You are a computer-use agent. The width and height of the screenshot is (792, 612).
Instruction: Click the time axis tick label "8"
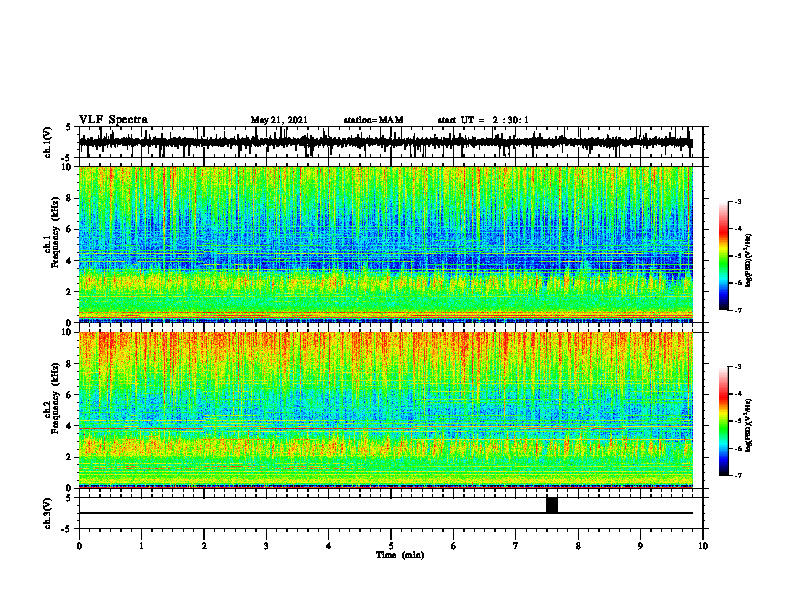click(x=578, y=546)
